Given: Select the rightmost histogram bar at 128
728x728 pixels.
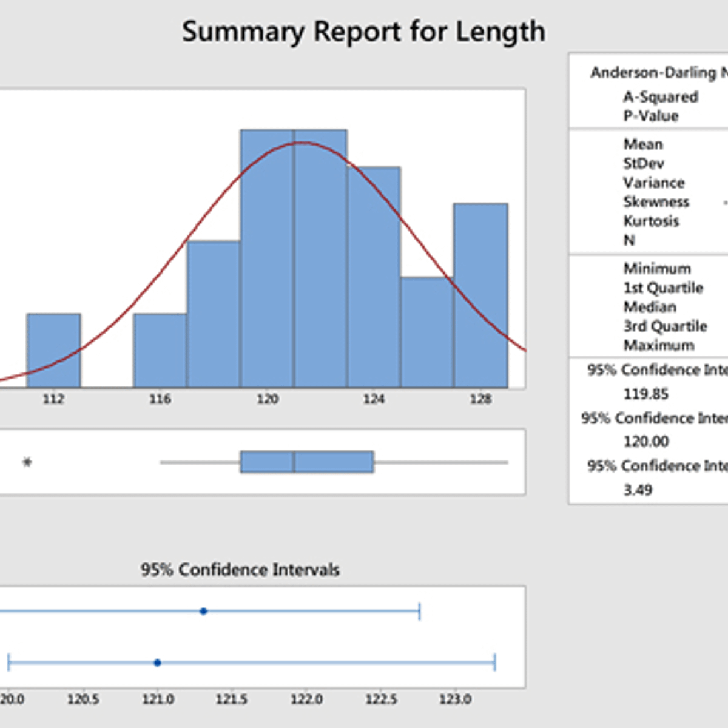Looking at the screenshot, I should [480, 295].
